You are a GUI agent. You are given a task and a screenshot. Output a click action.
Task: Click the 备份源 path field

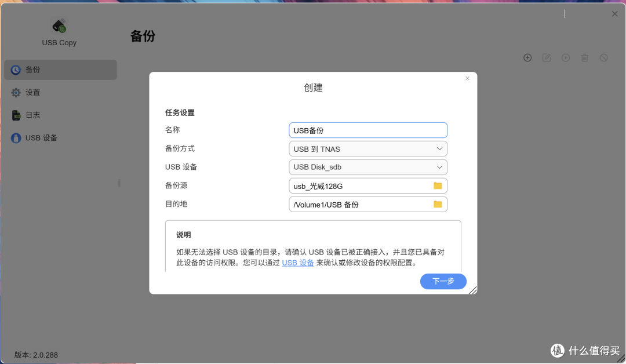click(368, 186)
